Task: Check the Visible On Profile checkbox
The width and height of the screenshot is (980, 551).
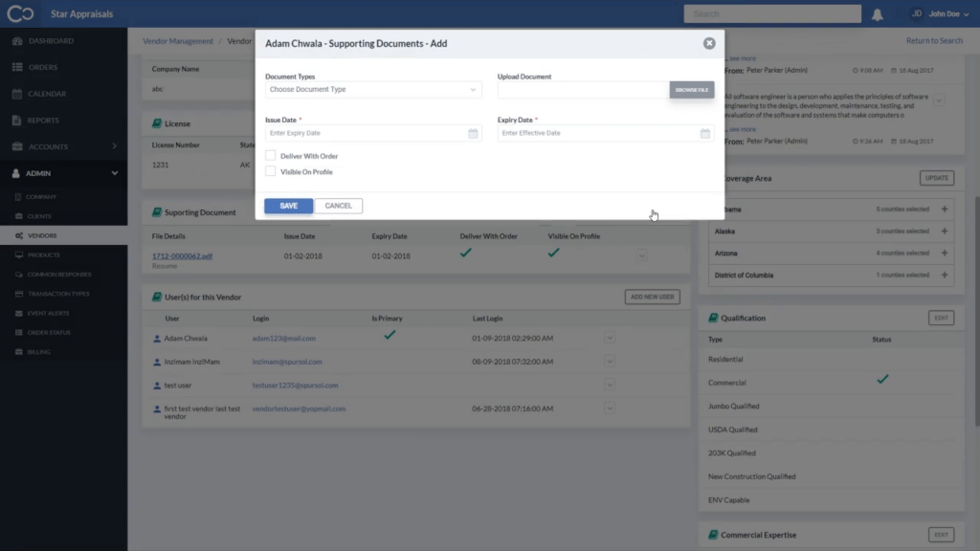Action: pos(270,171)
